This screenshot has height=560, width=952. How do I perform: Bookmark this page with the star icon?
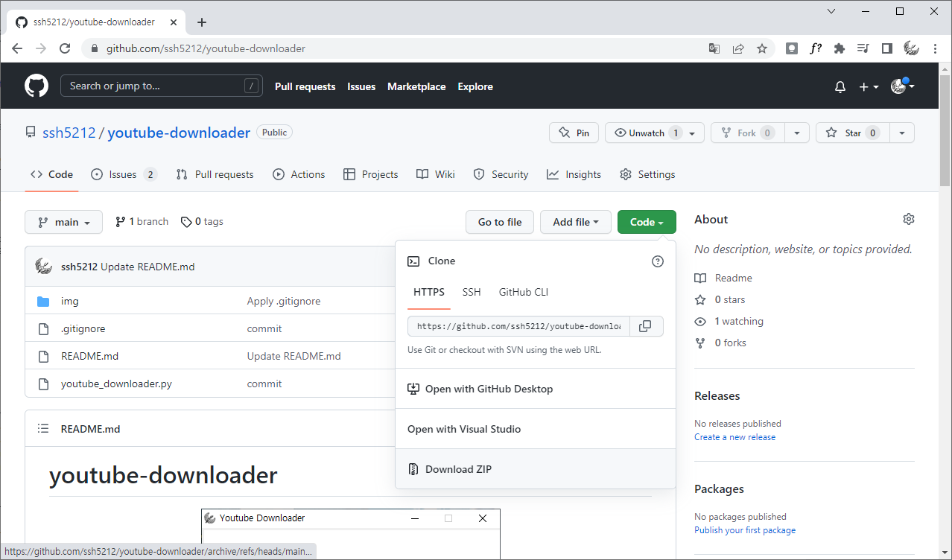pyautogui.click(x=762, y=48)
